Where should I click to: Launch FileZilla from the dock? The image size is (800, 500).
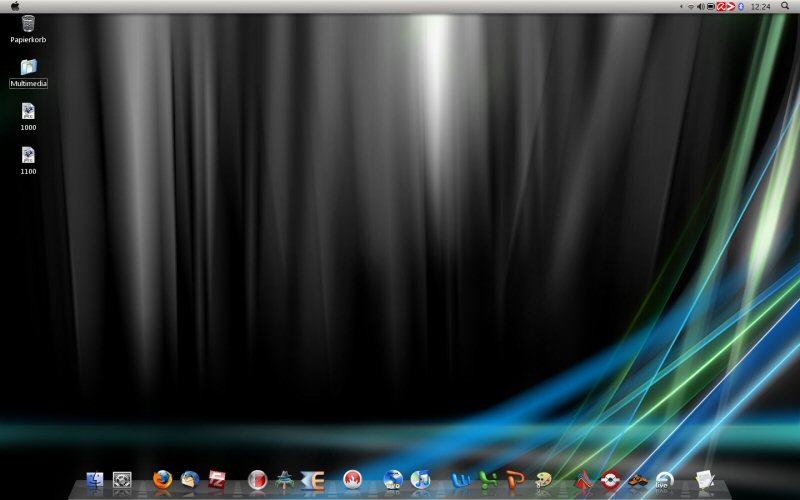coord(217,480)
